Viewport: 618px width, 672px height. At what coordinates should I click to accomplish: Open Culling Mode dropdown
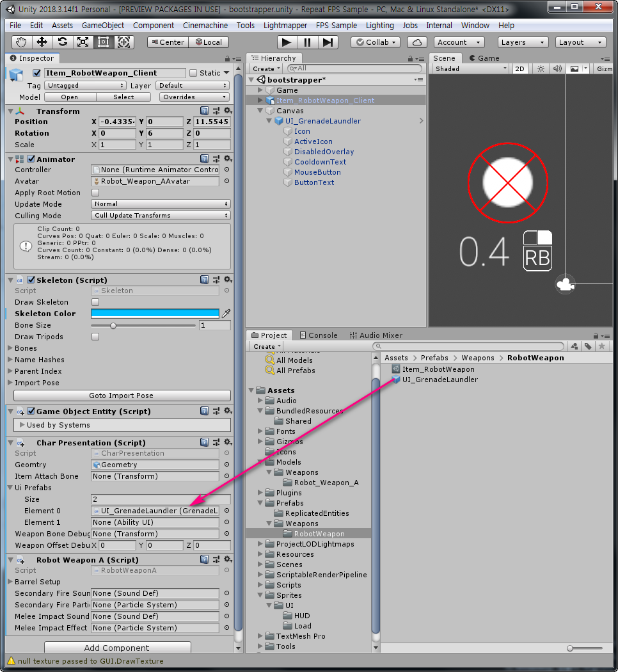click(x=161, y=216)
